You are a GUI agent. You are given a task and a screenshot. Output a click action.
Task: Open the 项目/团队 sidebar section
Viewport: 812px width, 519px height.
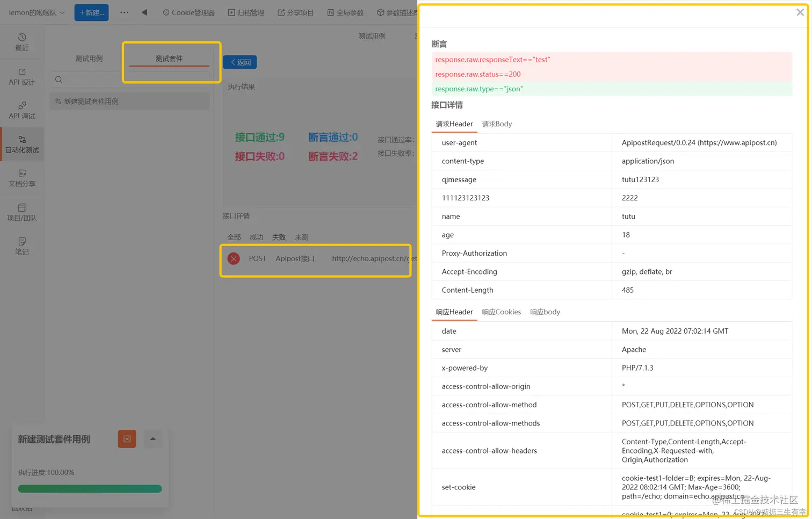click(x=22, y=212)
